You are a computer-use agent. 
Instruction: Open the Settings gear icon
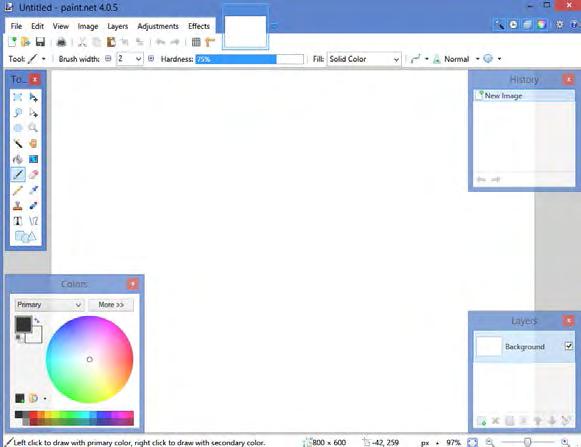[x=559, y=24]
